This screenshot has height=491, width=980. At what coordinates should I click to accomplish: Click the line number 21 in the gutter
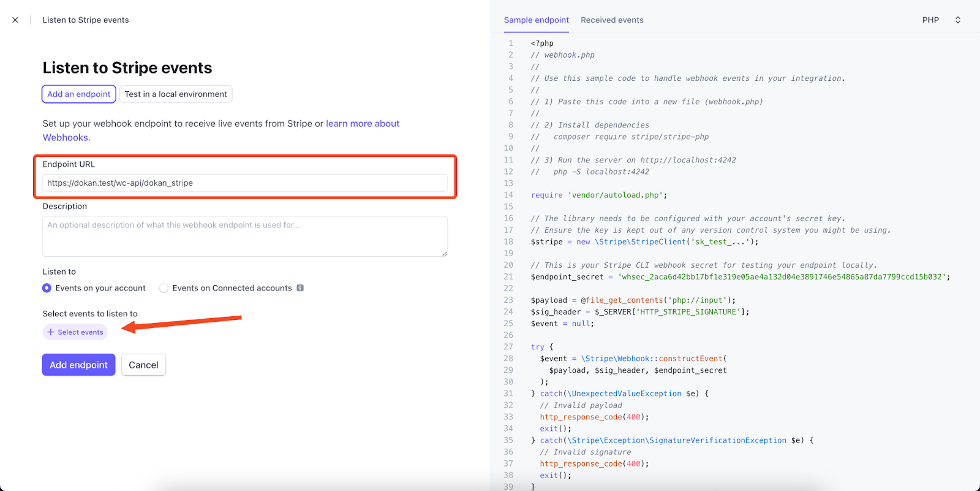[508, 277]
